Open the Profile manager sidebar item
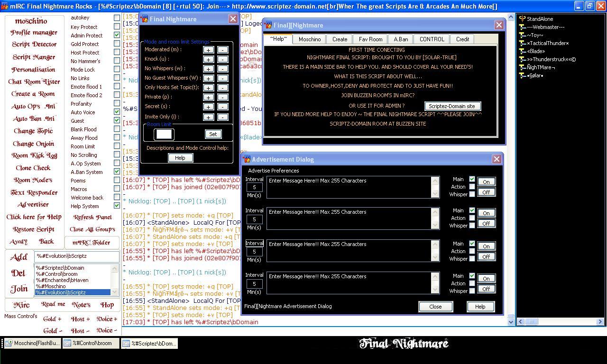 tap(34, 33)
